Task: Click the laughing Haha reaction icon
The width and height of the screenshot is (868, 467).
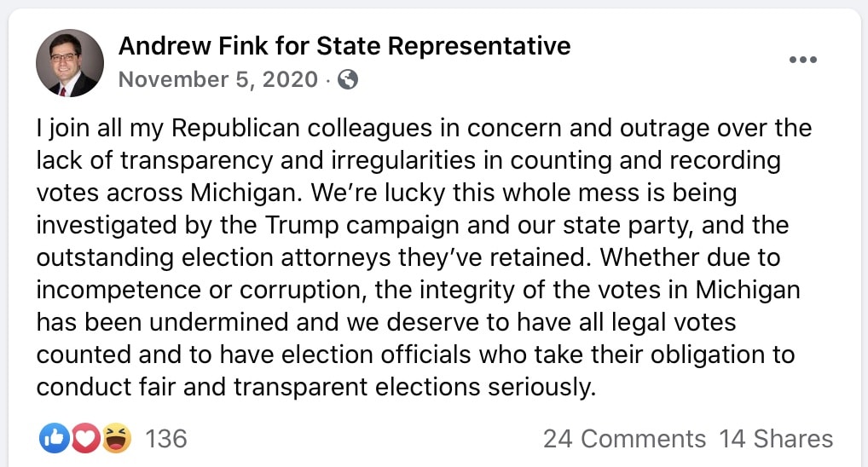Action: tap(116, 438)
